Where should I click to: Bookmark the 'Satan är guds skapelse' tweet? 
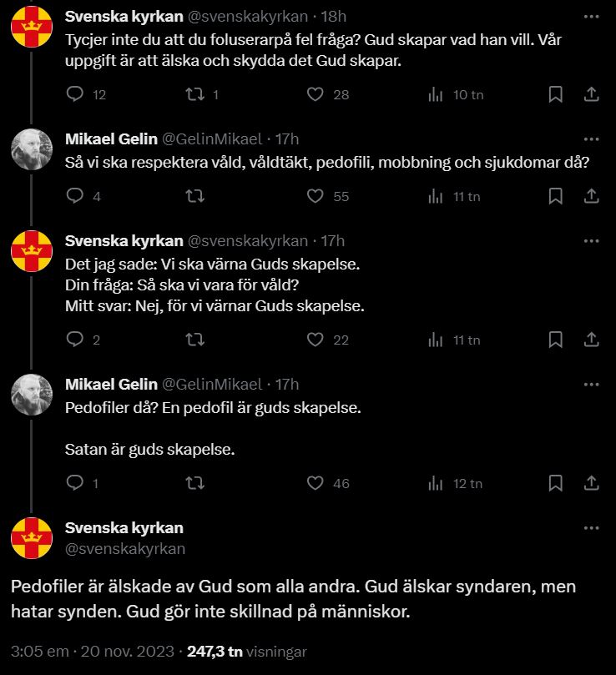pos(556,483)
